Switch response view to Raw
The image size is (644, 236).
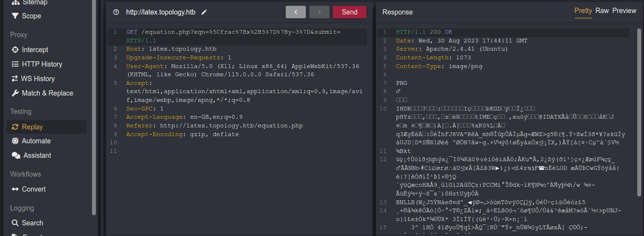tap(602, 11)
